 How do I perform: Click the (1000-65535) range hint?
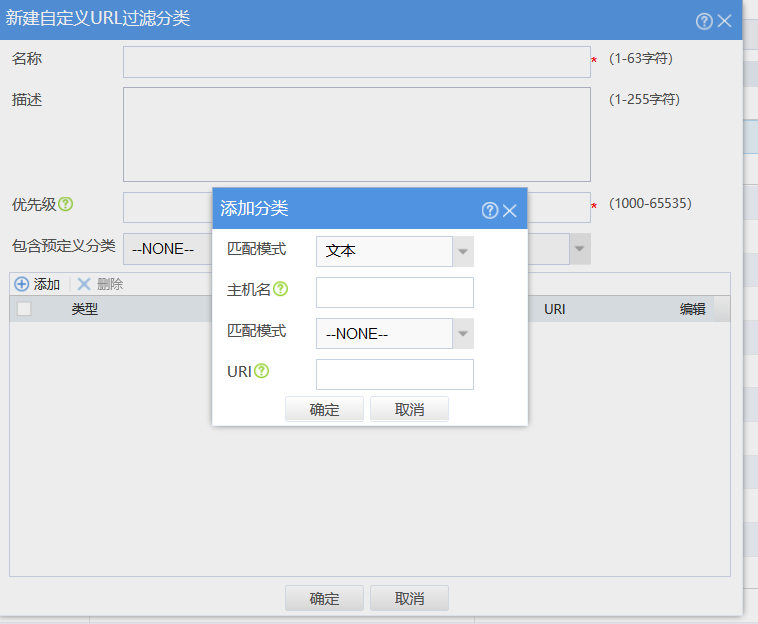pos(650,203)
